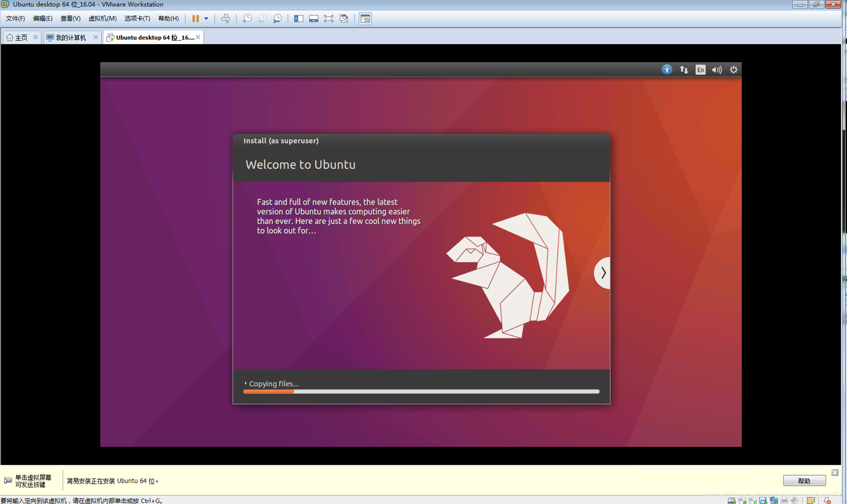Toggle the library sidebar view icon

coord(299,19)
